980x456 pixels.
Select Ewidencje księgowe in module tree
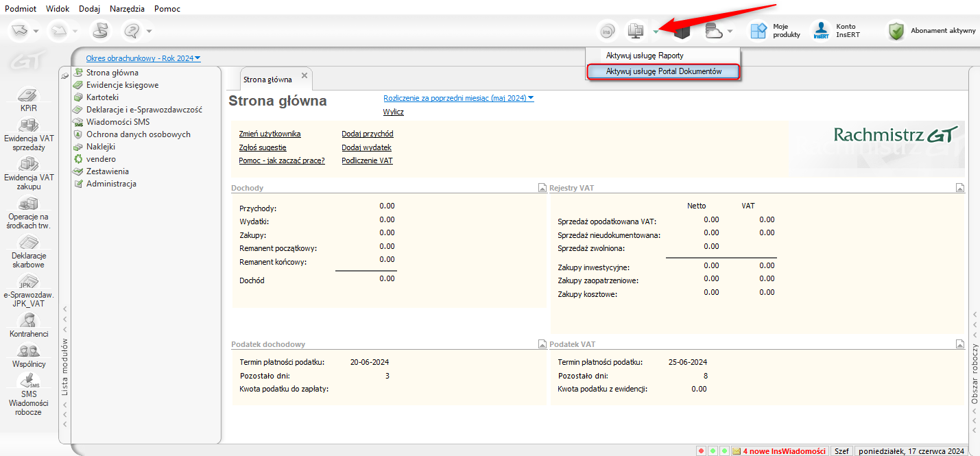122,85
